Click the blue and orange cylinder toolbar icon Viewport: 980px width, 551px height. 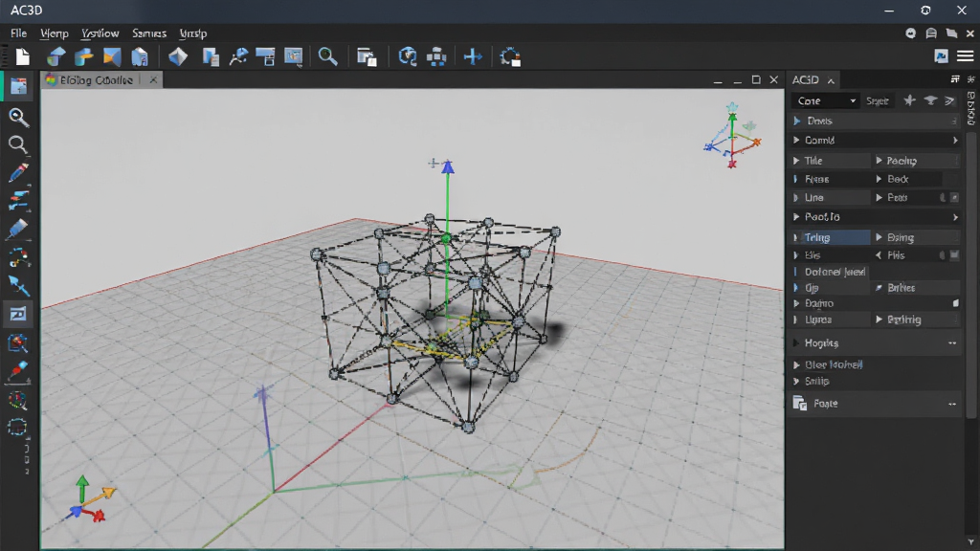tap(84, 56)
